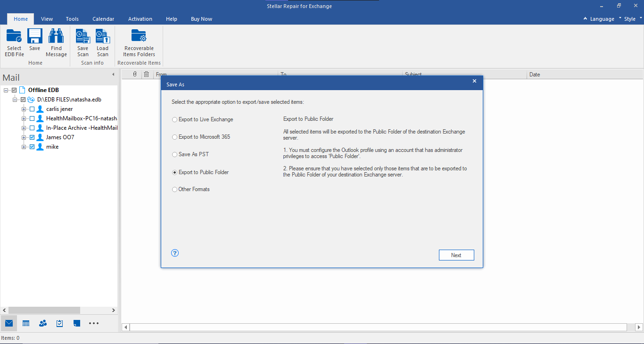Switch to Tasks view icon
Image resolution: width=644 pixels, height=344 pixels.
tap(60, 323)
